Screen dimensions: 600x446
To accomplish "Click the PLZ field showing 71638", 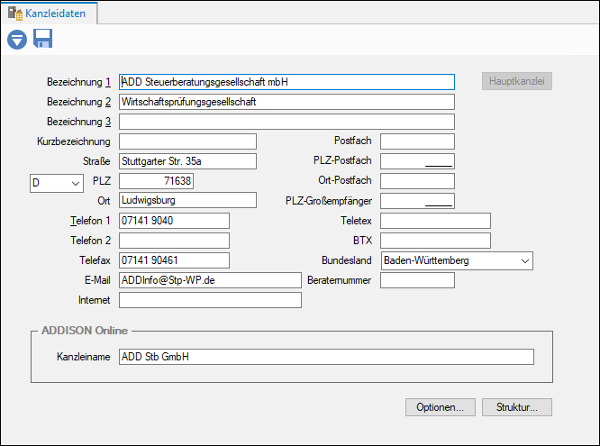I will click(156, 181).
